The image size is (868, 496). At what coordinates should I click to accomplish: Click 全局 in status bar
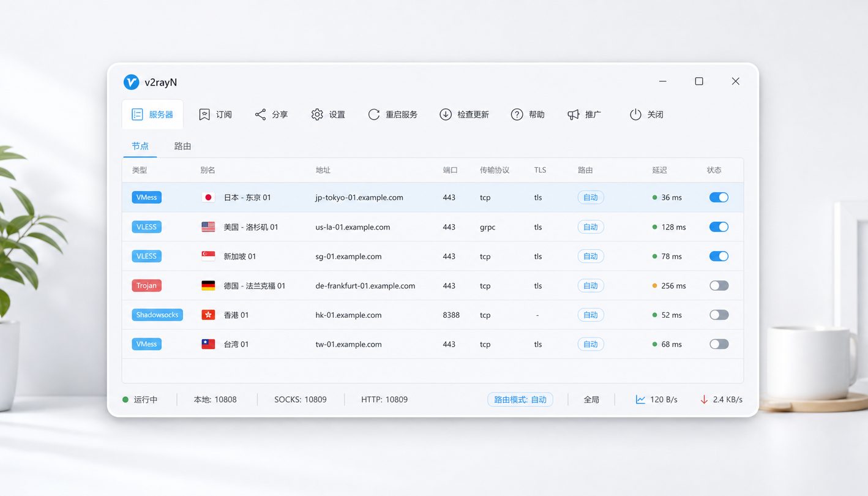[591, 400]
